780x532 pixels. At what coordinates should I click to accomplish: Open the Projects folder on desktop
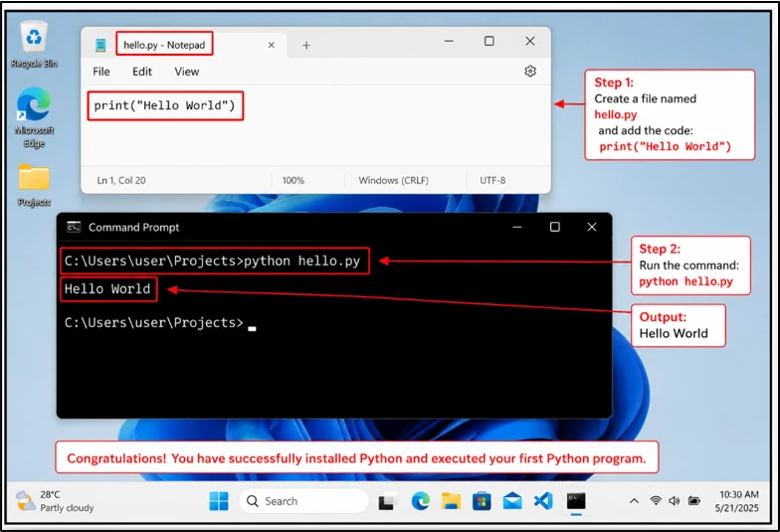click(34, 185)
